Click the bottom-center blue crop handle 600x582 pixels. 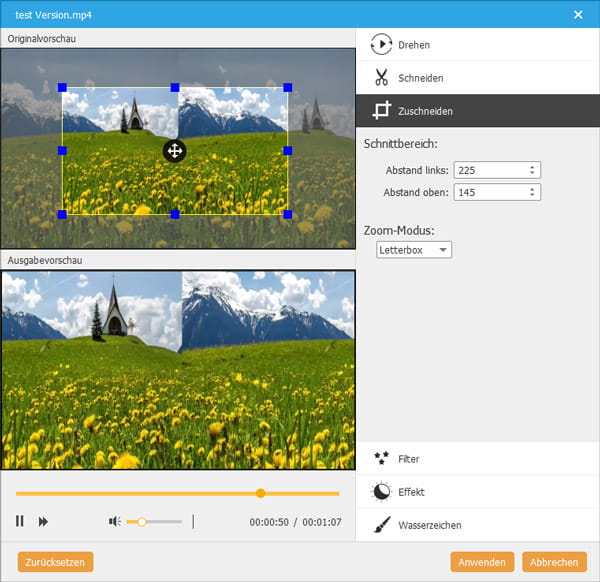[x=175, y=214]
